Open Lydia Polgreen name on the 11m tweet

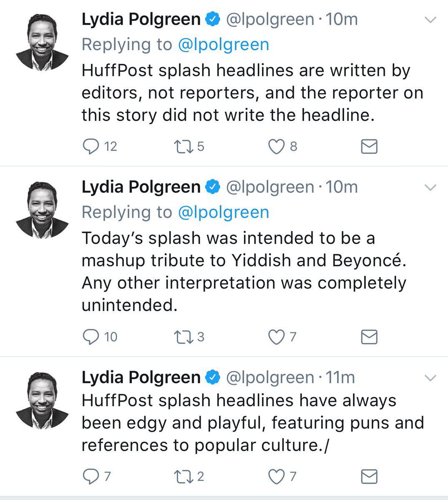point(141,377)
